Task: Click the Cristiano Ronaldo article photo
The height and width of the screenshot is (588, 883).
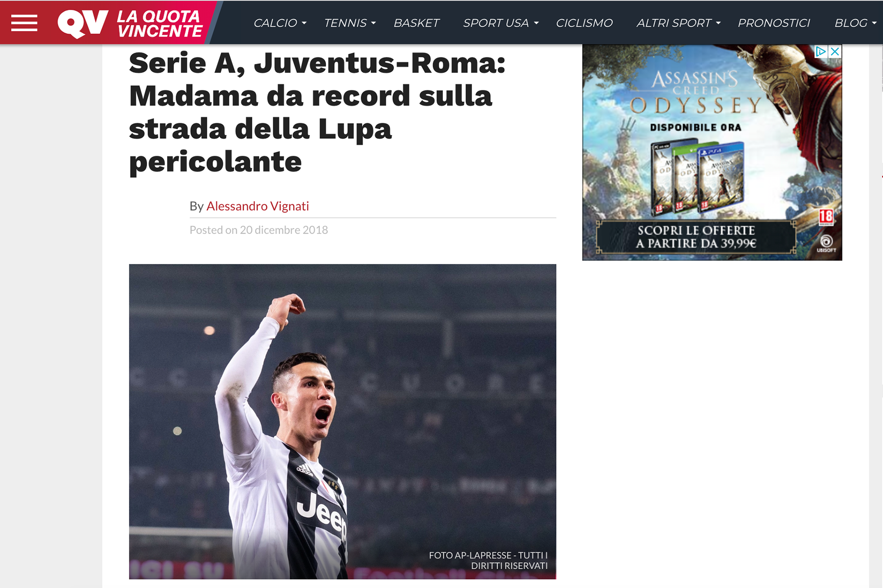Action: pos(342,421)
